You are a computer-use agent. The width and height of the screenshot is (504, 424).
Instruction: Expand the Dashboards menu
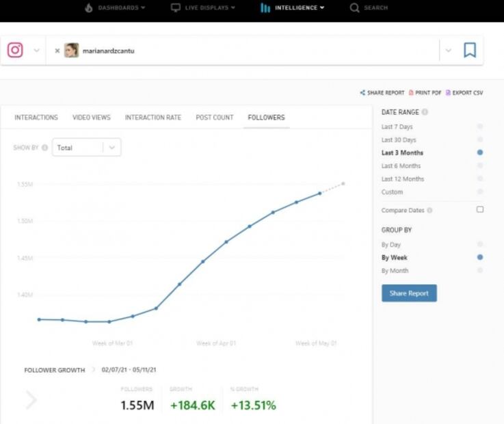coord(116,8)
